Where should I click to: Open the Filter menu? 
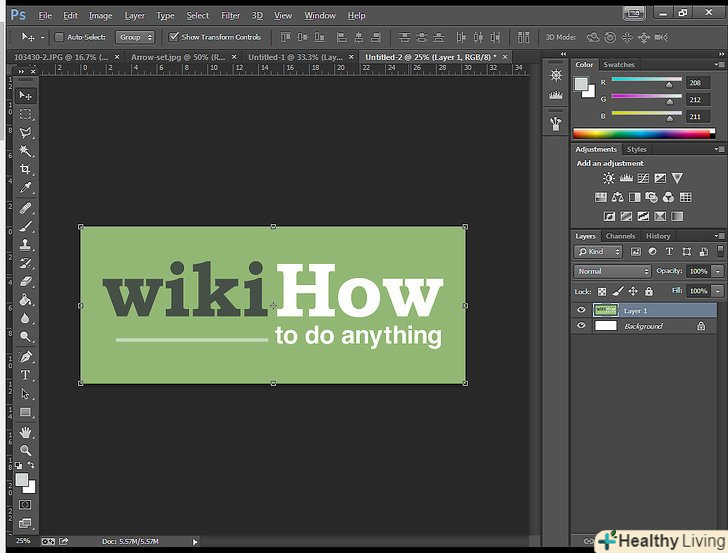pyautogui.click(x=230, y=16)
